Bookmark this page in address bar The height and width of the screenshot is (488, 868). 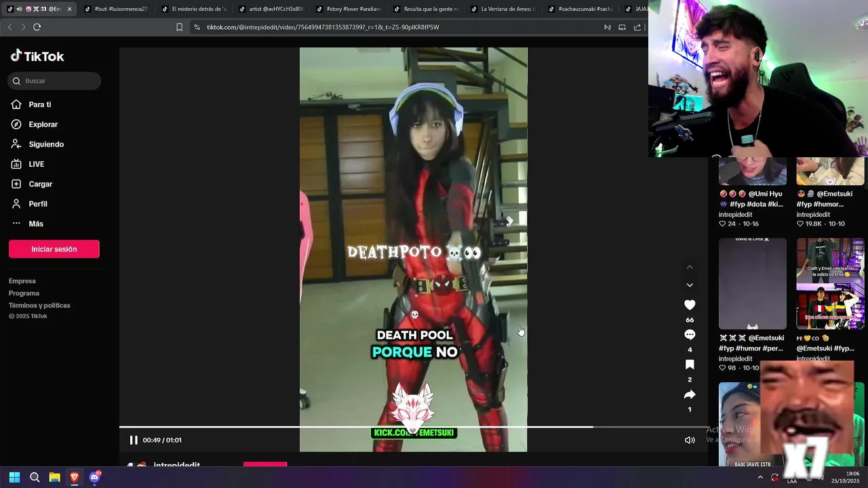pos(179,27)
